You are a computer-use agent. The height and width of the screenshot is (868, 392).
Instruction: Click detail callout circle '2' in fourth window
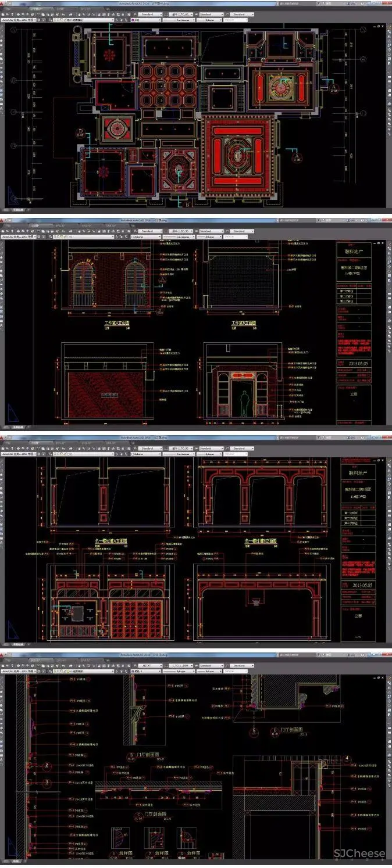click(x=48, y=766)
